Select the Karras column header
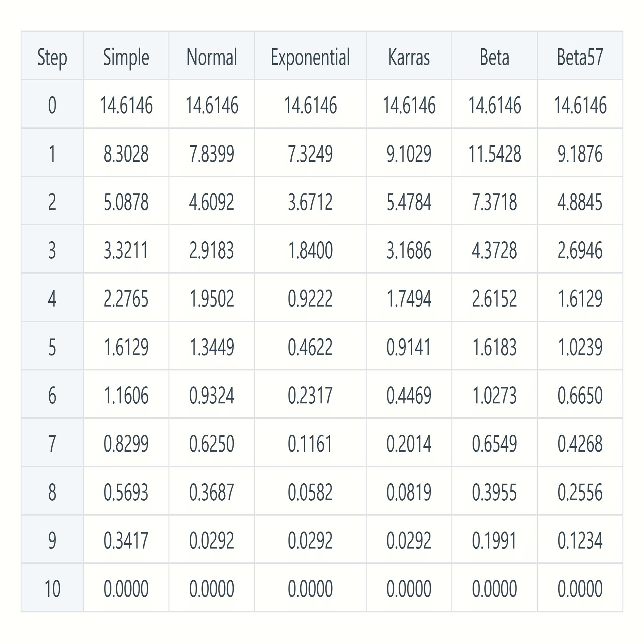The image size is (644, 644). (x=409, y=57)
